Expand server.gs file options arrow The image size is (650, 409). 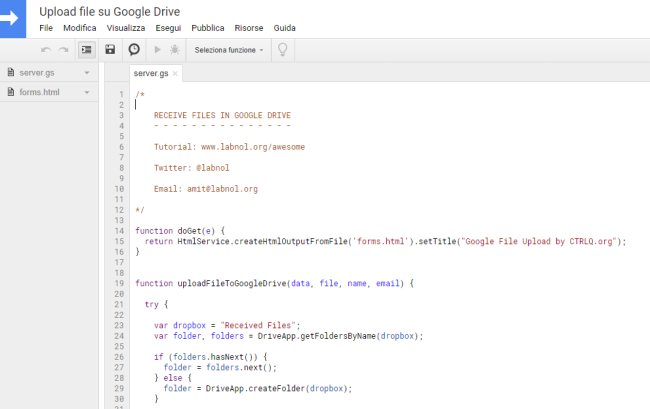(87, 73)
